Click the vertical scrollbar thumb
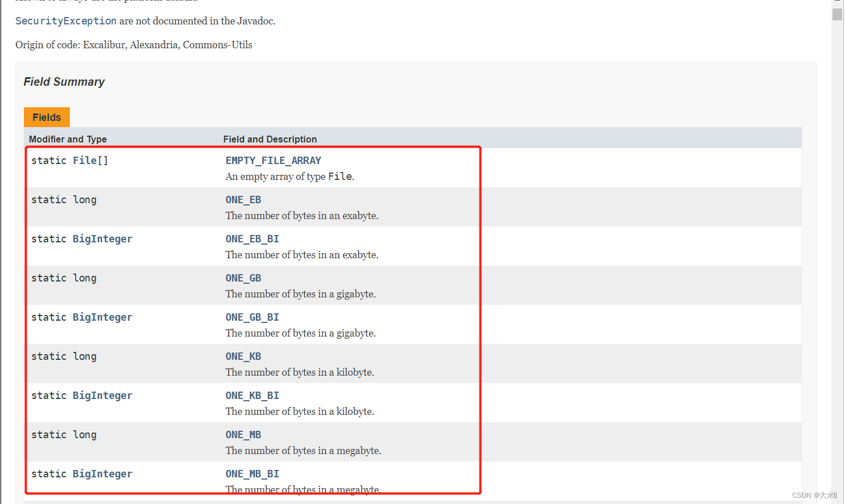The height and width of the screenshot is (504, 845). [838, 14]
